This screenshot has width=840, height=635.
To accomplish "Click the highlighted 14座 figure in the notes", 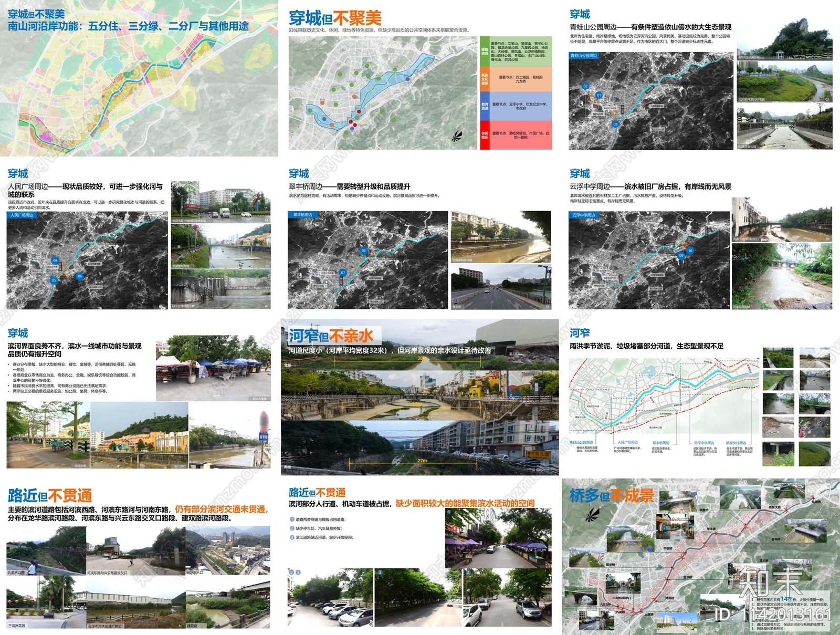I will (x=786, y=598).
